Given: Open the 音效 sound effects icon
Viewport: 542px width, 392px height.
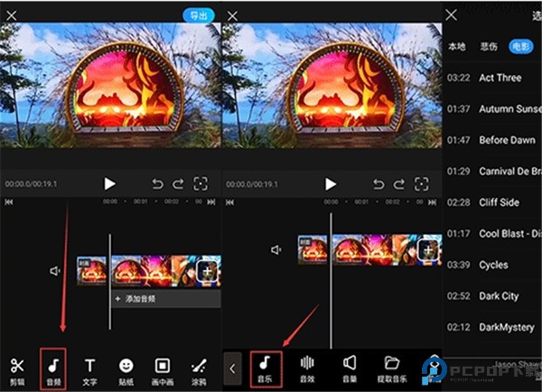Looking at the screenshot, I should click(307, 369).
